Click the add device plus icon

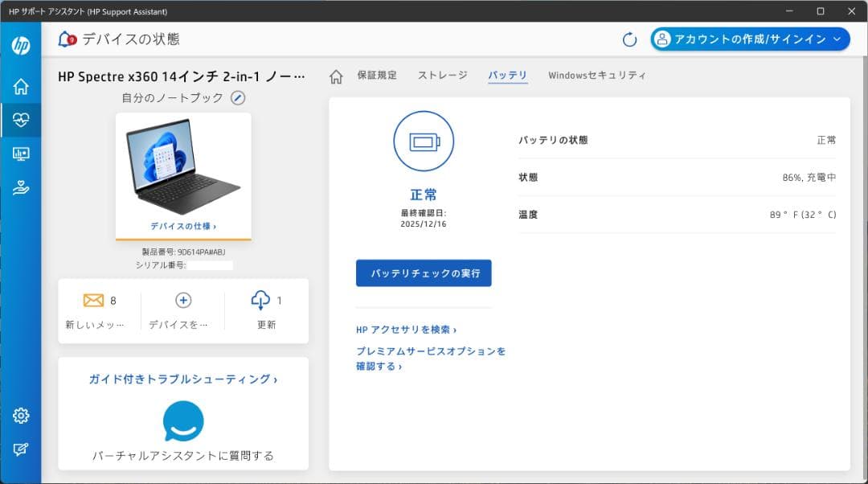[x=182, y=300]
